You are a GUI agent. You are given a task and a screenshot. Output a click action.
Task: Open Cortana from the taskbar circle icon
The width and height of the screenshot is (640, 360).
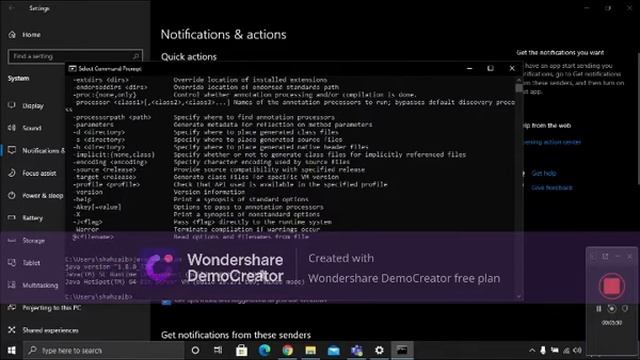196,350
